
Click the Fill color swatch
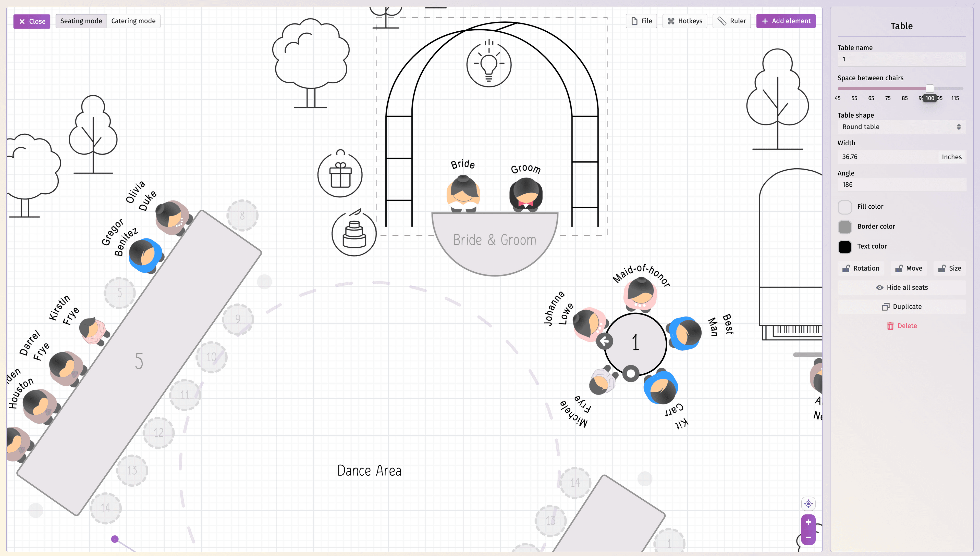845,206
